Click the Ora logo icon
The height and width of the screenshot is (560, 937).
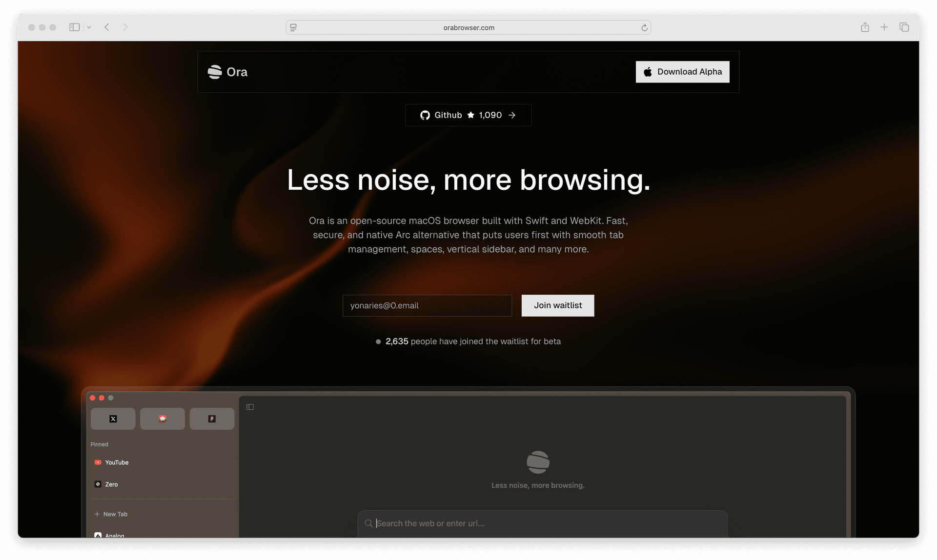coord(215,72)
